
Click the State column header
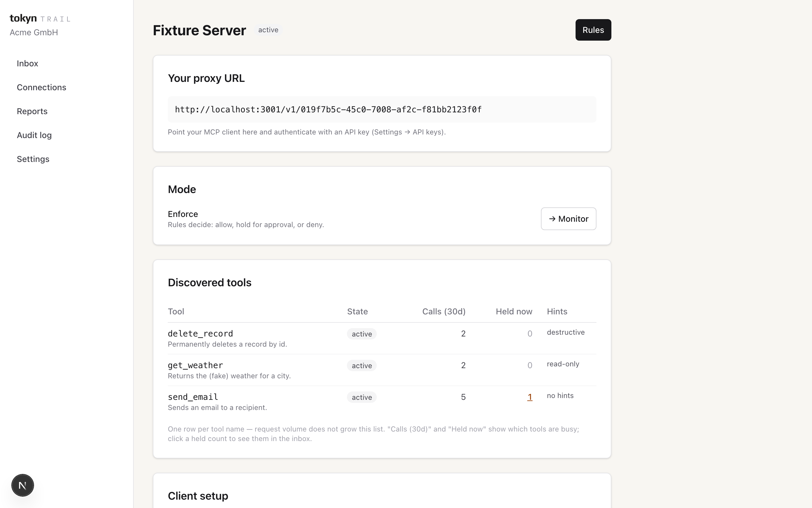[357, 311]
